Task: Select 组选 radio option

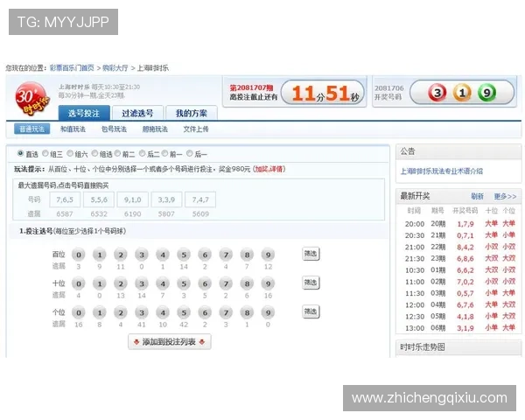Action: tap(94, 153)
